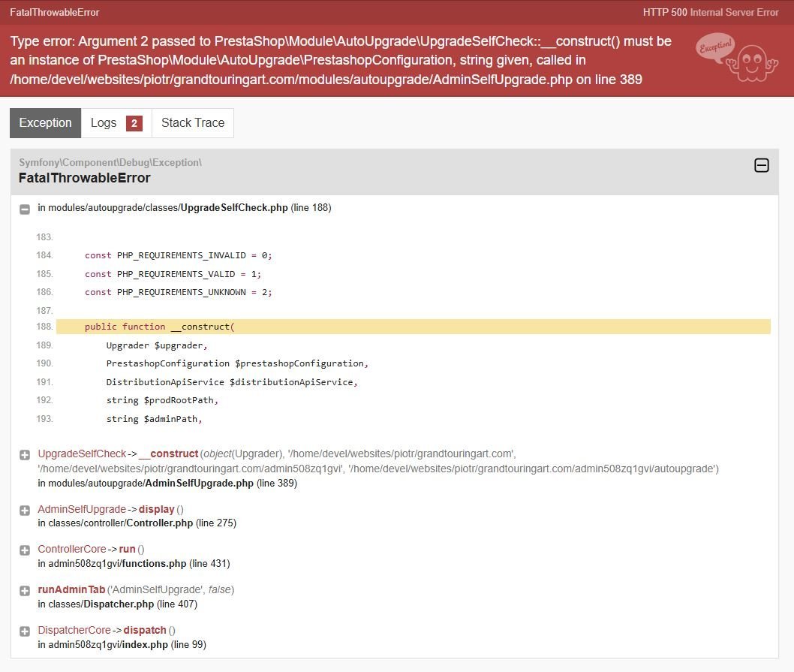Viewport: 794px width, 672px height.
Task: Click the functions.php line 431 link
Action: (134, 564)
